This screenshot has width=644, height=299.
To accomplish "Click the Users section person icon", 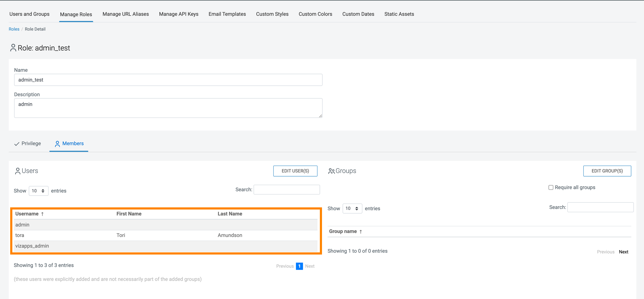I will (x=18, y=171).
